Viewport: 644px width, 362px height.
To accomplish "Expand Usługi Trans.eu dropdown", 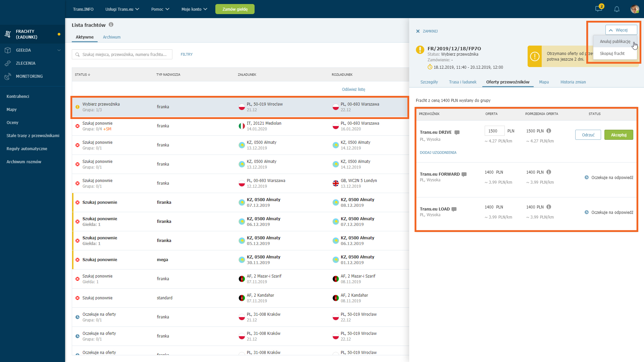I will tap(122, 9).
